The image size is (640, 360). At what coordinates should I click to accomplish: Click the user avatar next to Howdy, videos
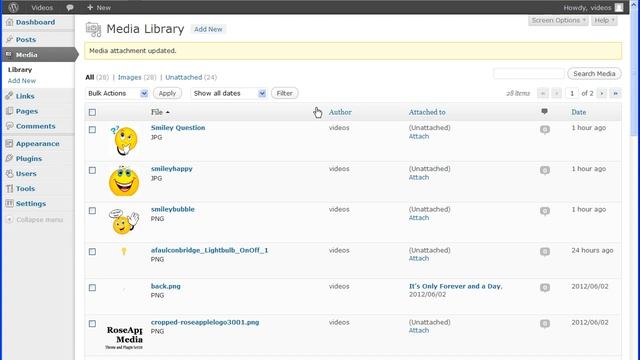coord(619,7)
